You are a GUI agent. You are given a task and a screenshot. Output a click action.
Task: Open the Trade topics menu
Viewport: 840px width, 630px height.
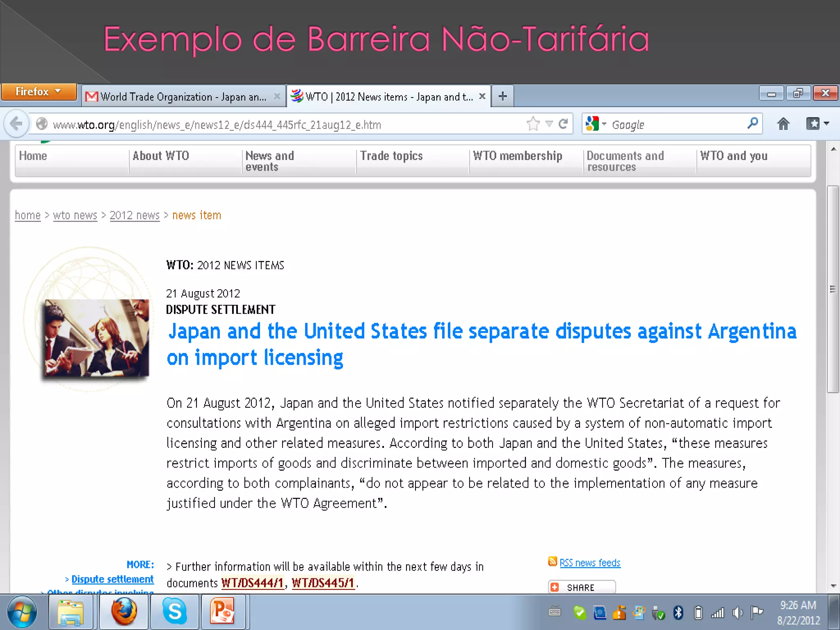coord(391,156)
